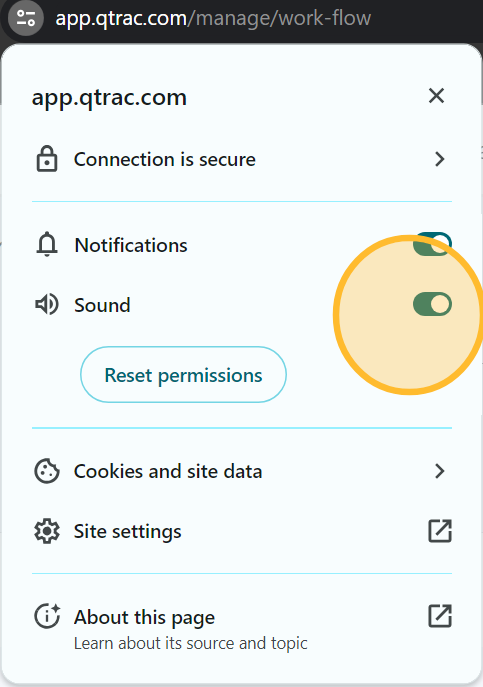Image resolution: width=483 pixels, height=687 pixels.
Task: Click the bell icon next to Notifications
Action: pos(47,245)
